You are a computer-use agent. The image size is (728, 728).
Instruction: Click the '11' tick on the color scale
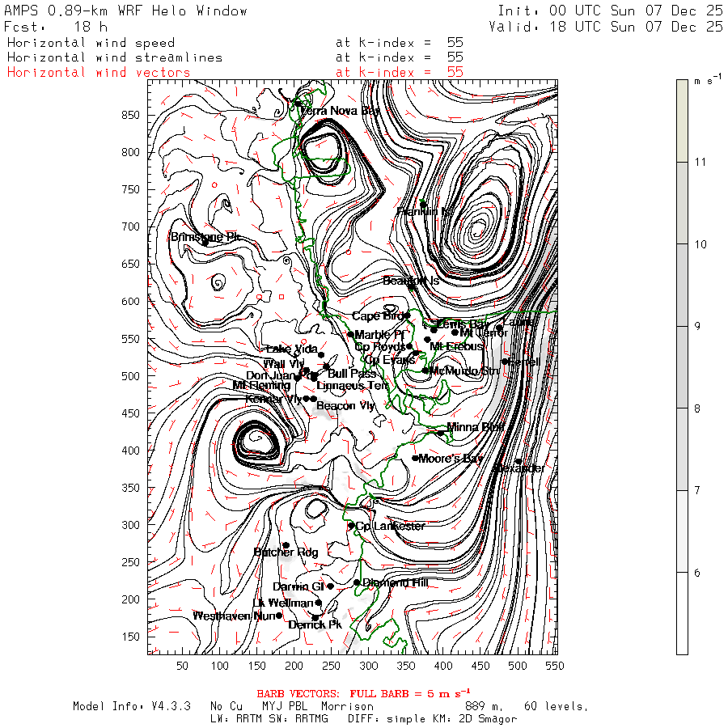point(700,162)
